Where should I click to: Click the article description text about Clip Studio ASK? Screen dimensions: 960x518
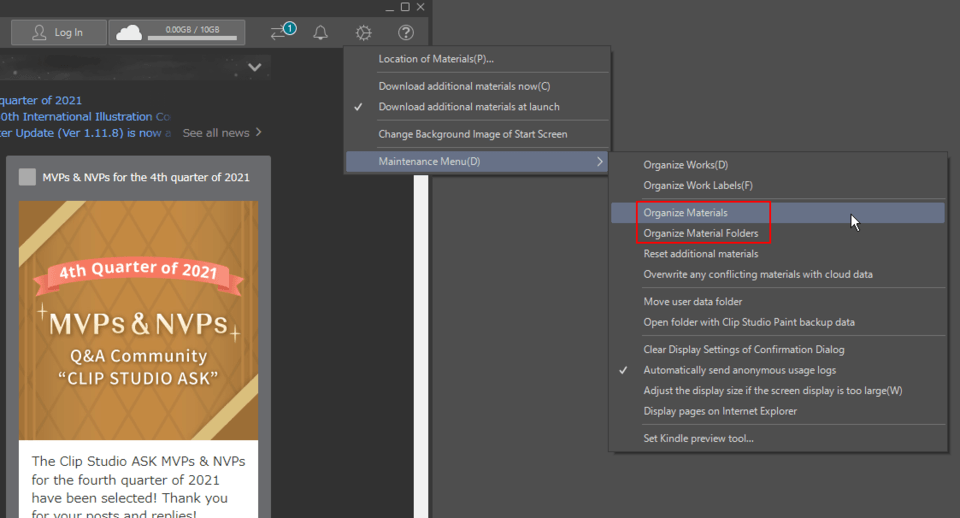coord(138,487)
